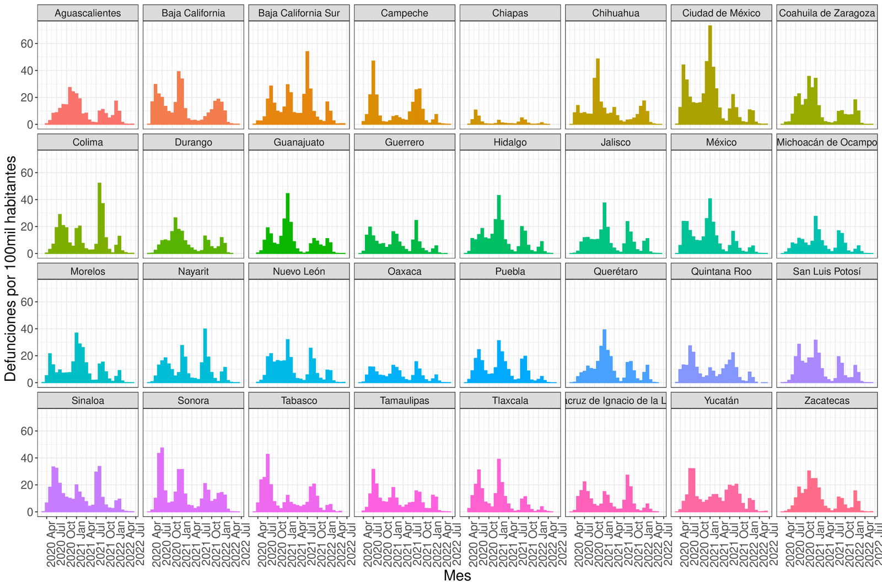Click the Aguascalientes panel header
The height and width of the screenshot is (588, 882).
pos(88,13)
